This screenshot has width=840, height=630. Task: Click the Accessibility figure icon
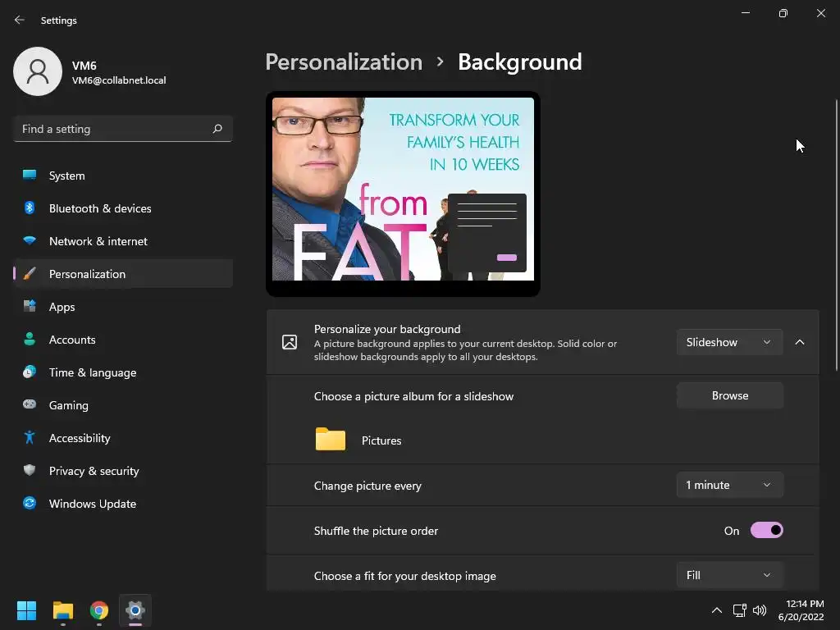[30, 438]
